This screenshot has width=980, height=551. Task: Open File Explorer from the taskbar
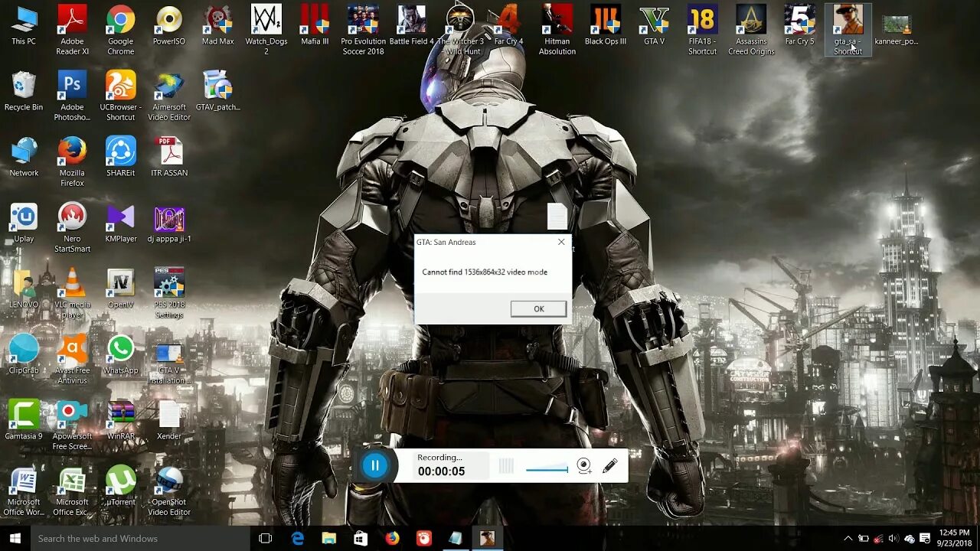click(329, 538)
